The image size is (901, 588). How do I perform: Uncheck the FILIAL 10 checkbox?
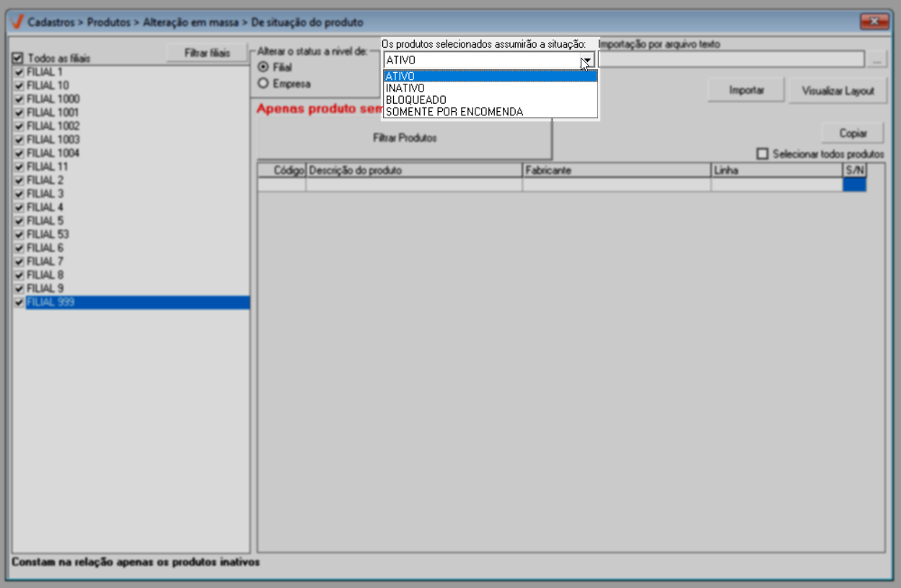19,86
